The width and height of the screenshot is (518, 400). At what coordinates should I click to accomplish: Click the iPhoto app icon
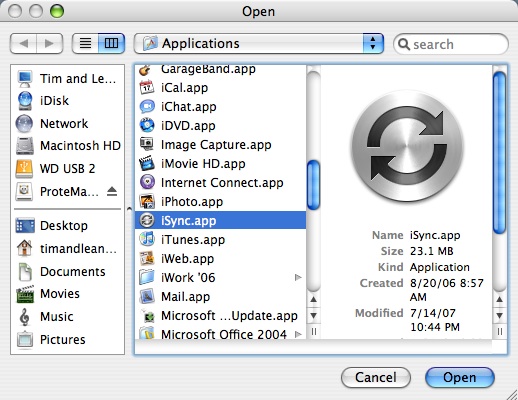146,202
